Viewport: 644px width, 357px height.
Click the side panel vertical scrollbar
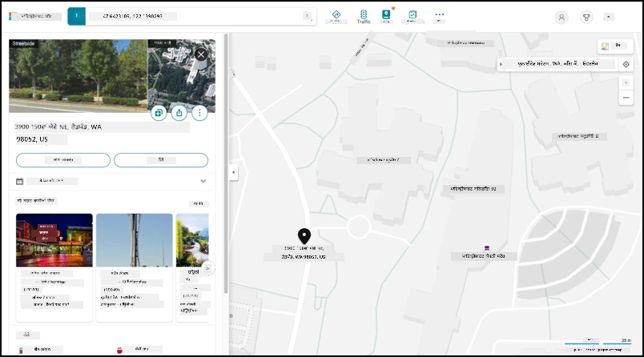tap(226, 164)
